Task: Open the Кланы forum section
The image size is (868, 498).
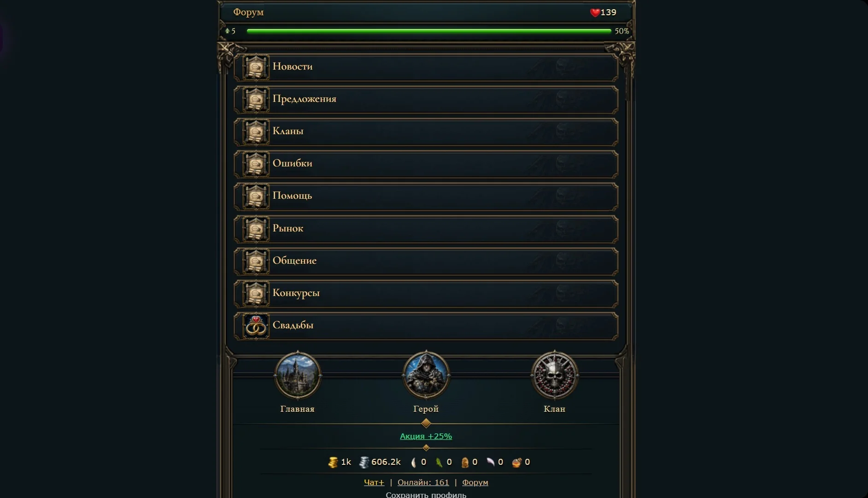Action: 426,132
